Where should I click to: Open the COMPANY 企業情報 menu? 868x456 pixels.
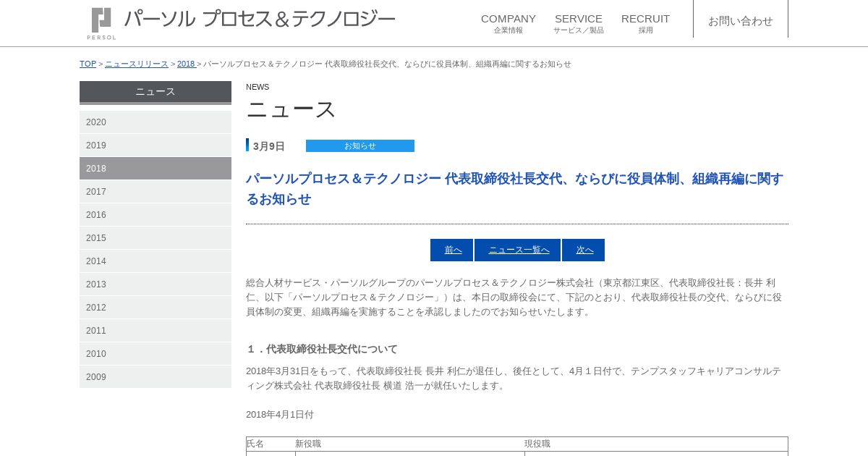509,23
